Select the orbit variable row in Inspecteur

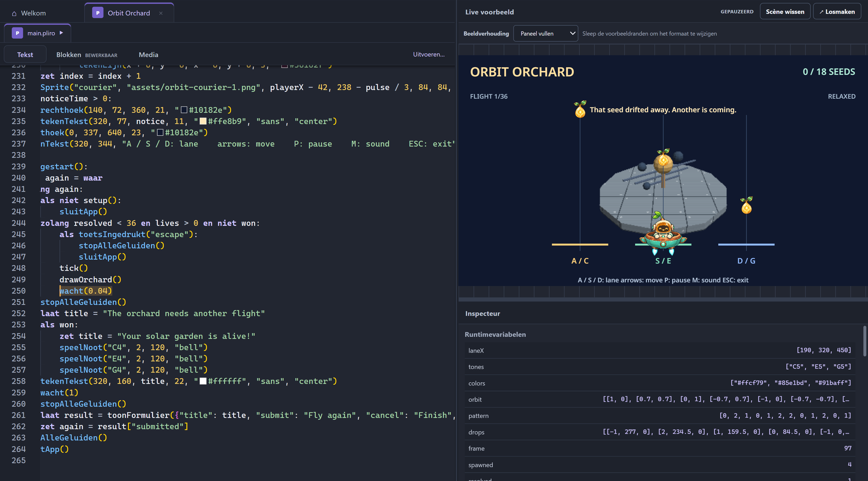(660, 399)
